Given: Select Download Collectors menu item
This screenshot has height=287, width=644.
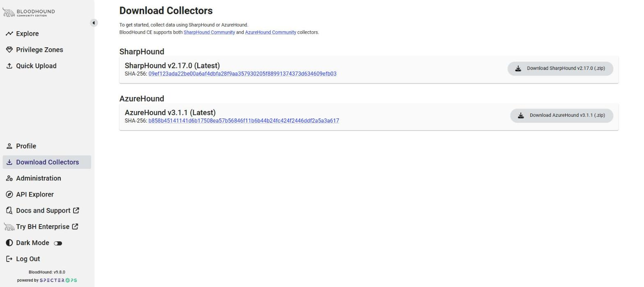Looking at the screenshot, I should pyautogui.click(x=47, y=162).
